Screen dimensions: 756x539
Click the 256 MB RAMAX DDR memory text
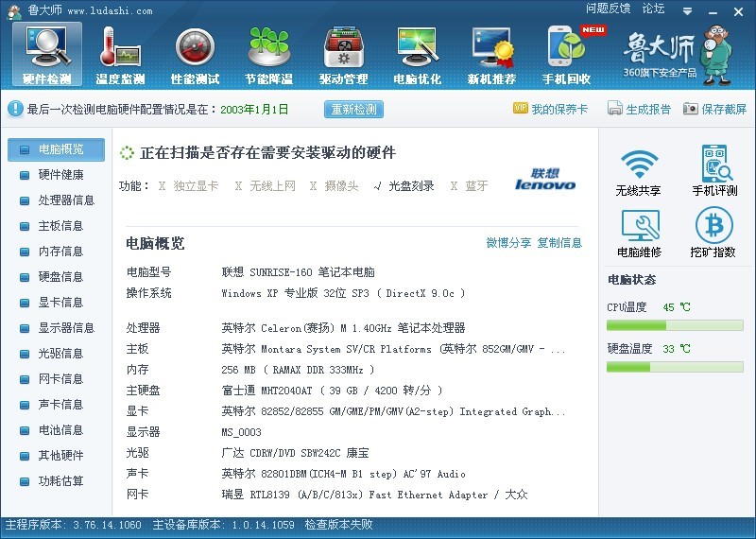pos(298,370)
